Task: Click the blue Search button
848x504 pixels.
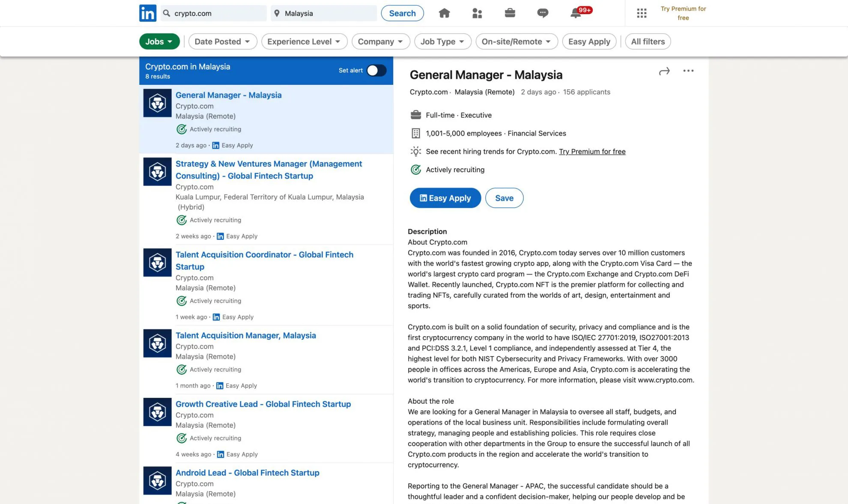Action: pyautogui.click(x=402, y=13)
